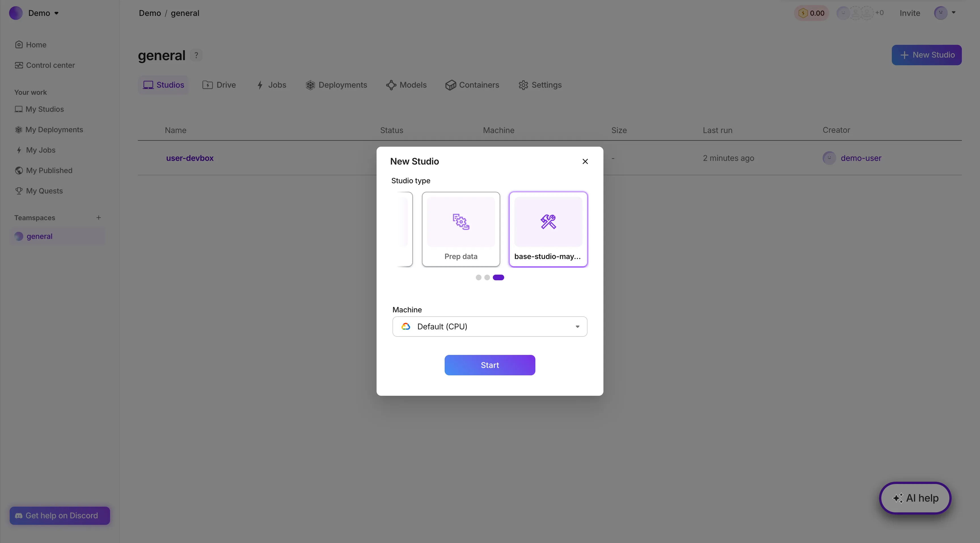The width and height of the screenshot is (980, 543).
Task: Click the My Studios laptop icon
Action: 19,109
